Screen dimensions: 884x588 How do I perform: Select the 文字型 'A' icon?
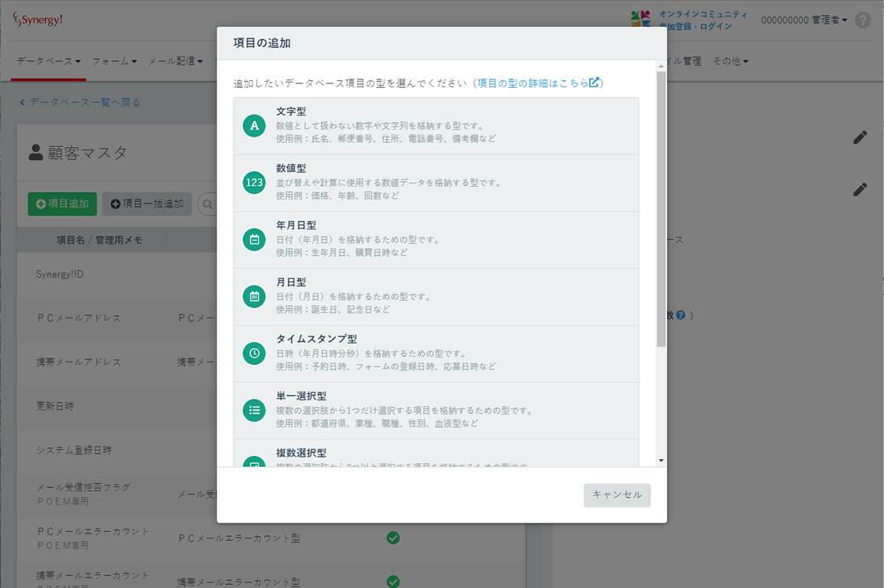coord(254,126)
